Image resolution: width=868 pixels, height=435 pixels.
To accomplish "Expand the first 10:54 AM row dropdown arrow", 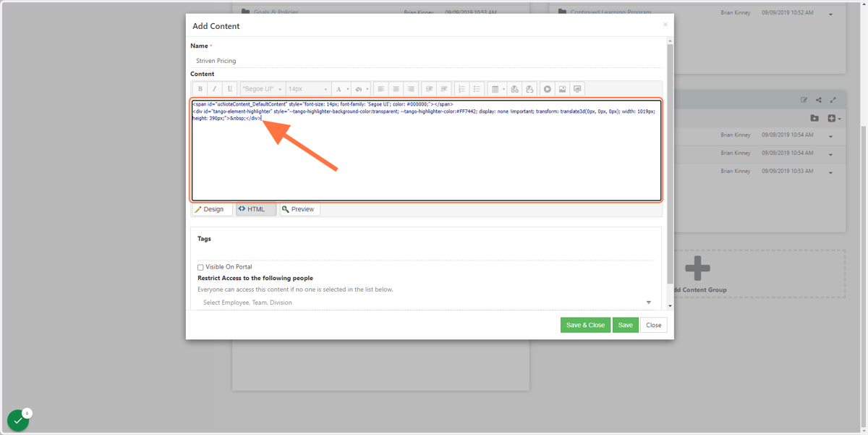I will [830, 137].
